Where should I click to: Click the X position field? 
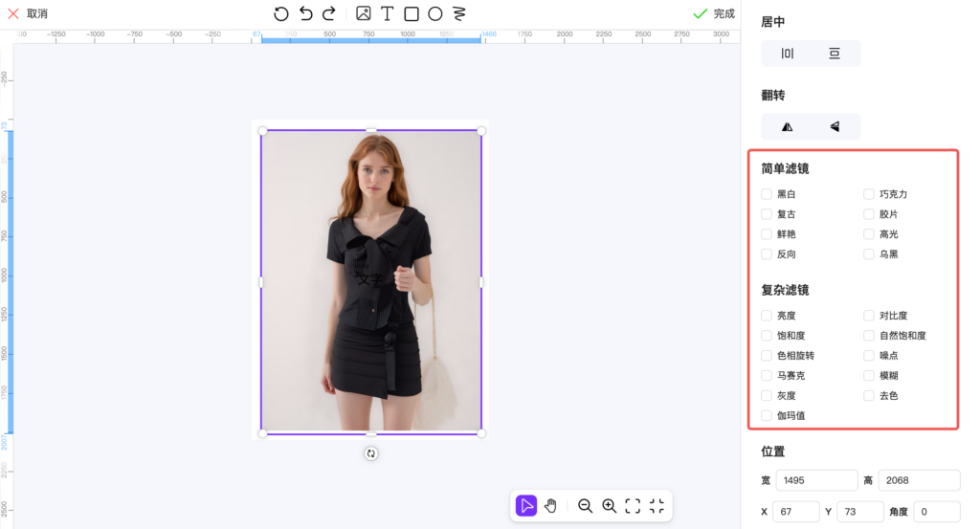tap(796, 512)
